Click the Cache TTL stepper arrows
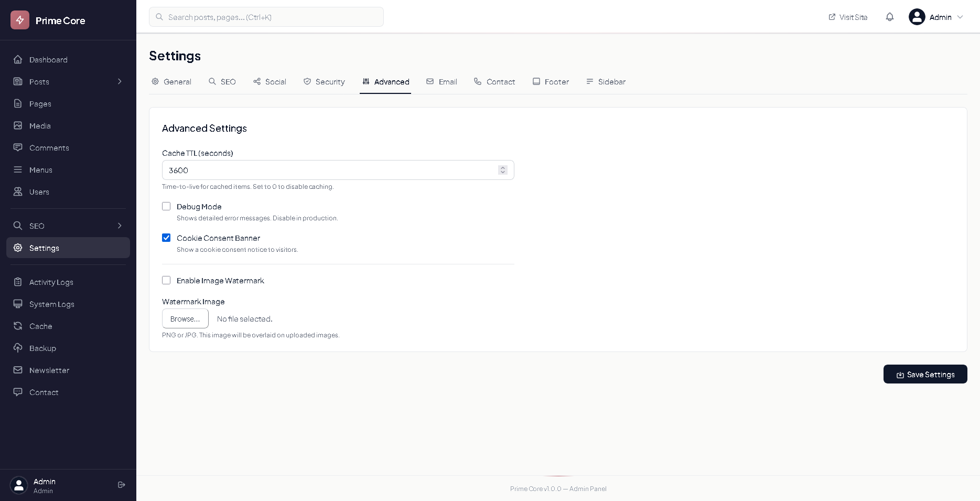Viewport: 980px width, 501px height. pos(502,170)
